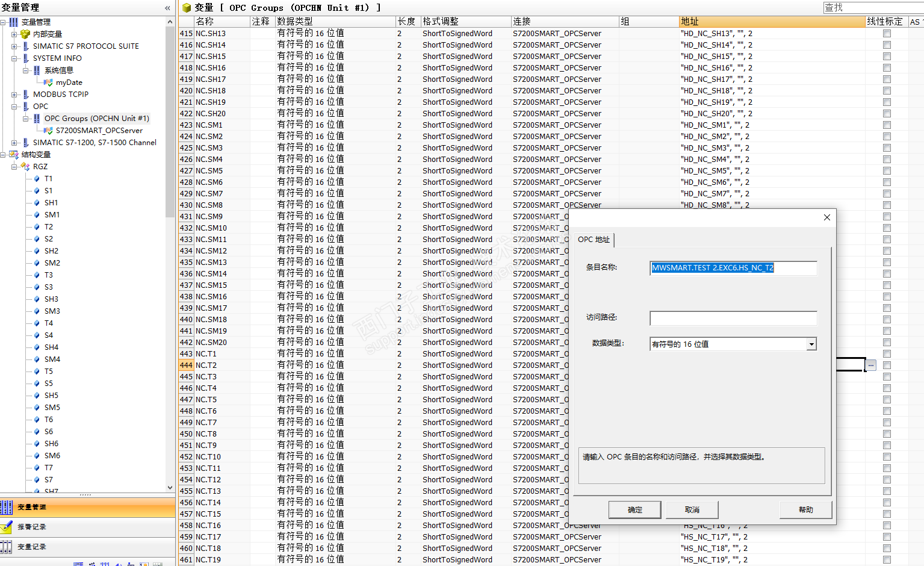
Task: Click the 地址 column header
Action: 772,22
